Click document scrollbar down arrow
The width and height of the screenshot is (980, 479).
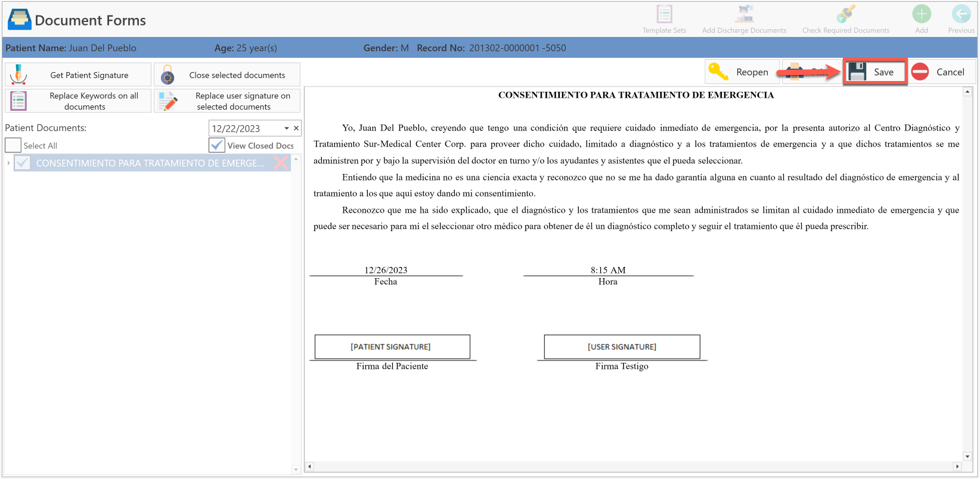tap(967, 456)
